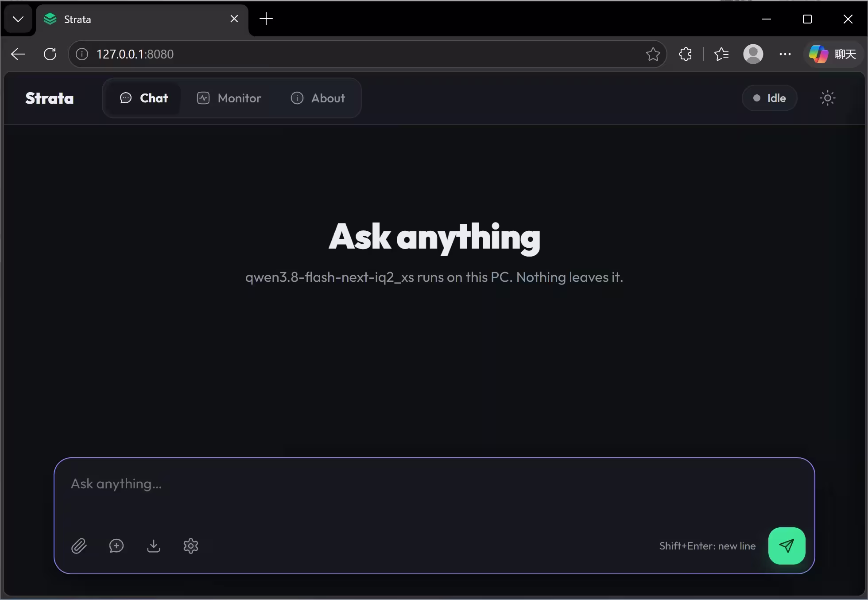Viewport: 868px width, 600px height.
Task: Open a new browser tab with the plus
Action: tap(266, 19)
